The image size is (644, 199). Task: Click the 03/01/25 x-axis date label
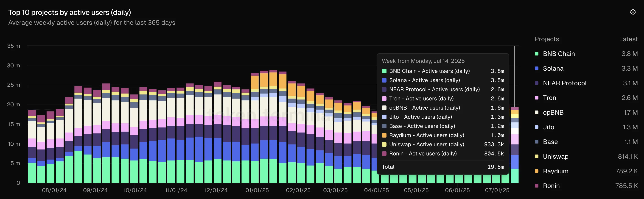[335, 190]
